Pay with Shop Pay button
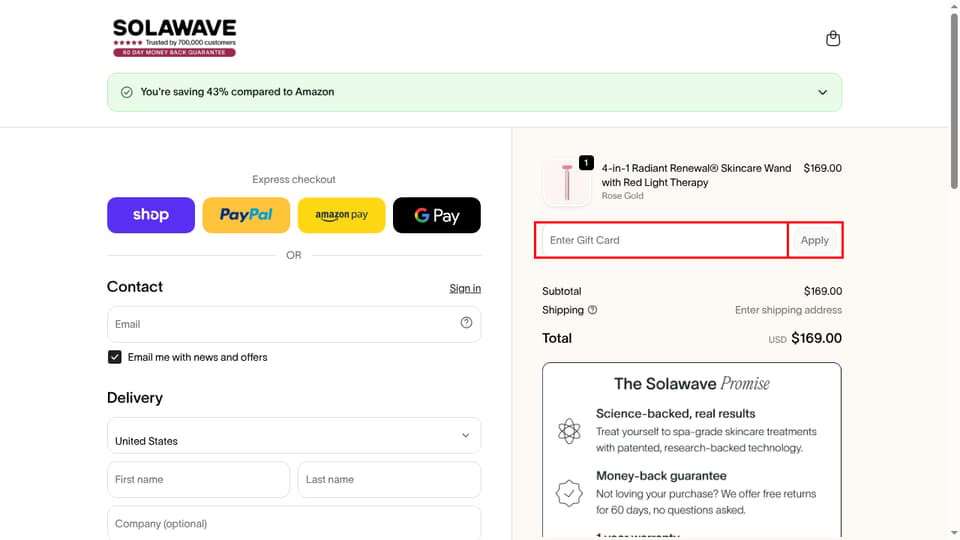Image resolution: width=960 pixels, height=540 pixels. point(151,215)
